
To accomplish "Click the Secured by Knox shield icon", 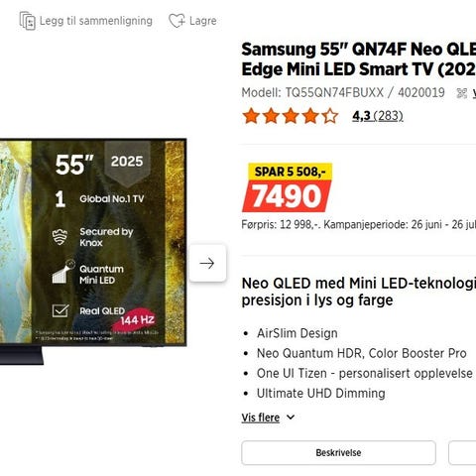I will click(59, 237).
